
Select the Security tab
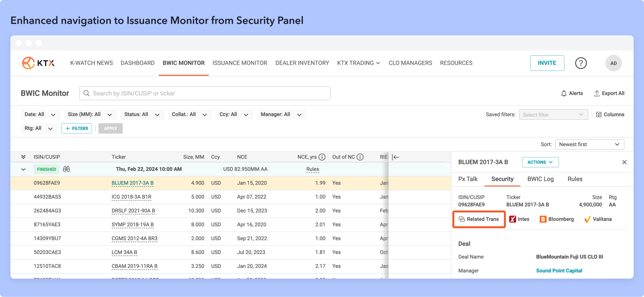click(502, 179)
